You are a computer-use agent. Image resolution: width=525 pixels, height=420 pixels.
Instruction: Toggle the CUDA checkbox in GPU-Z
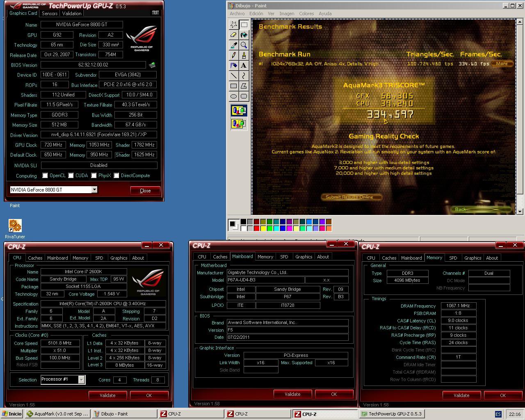[x=71, y=176]
